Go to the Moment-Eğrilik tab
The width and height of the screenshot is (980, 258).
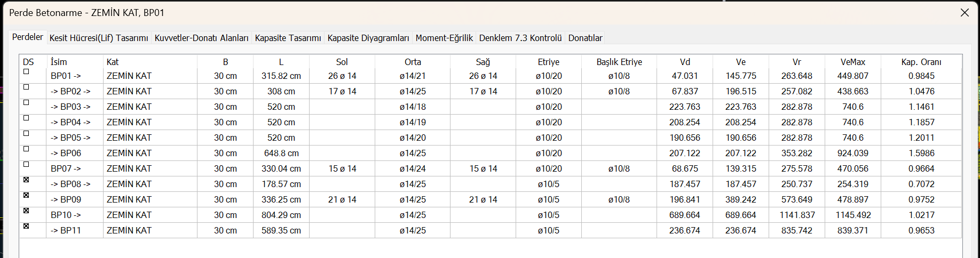[444, 38]
